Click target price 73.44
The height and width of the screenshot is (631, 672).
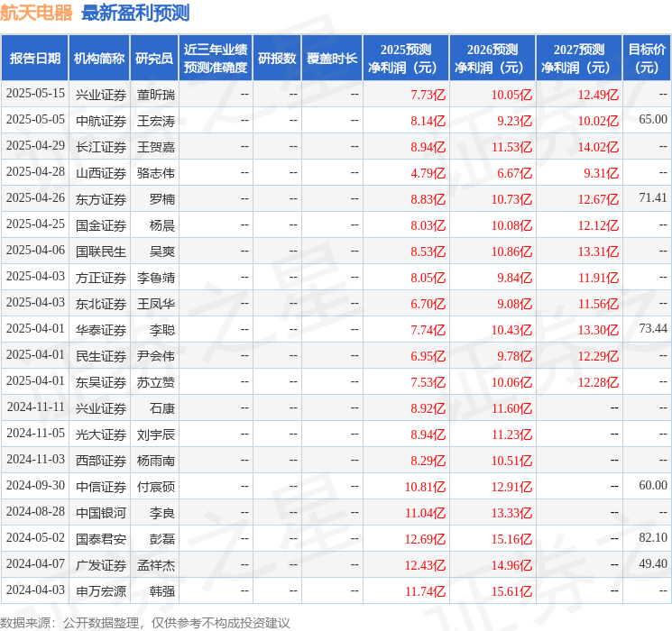click(653, 328)
